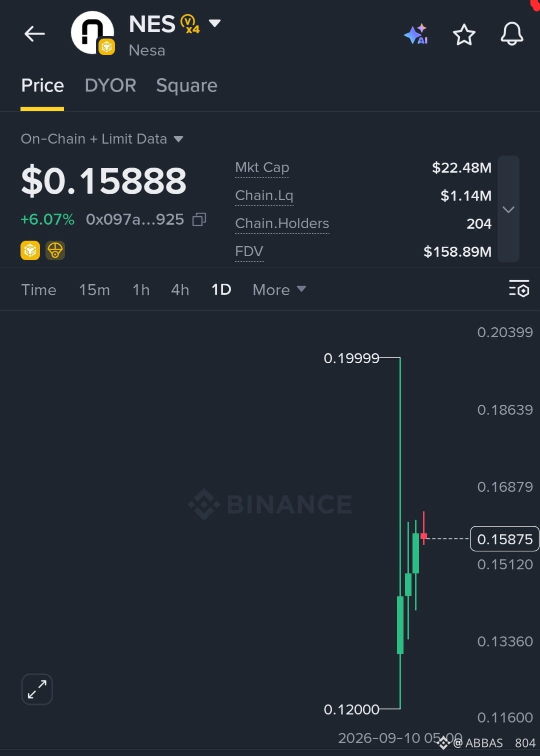Select the 4h chart interval
540x756 pixels.
click(x=180, y=290)
